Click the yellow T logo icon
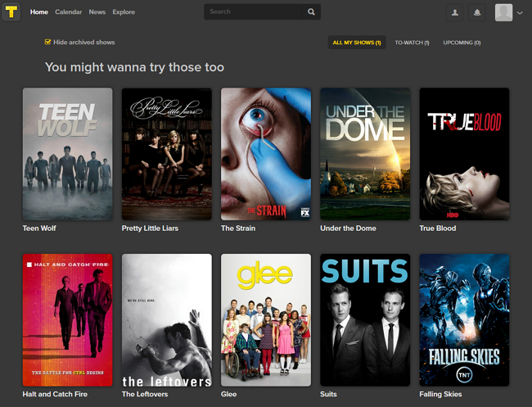This screenshot has width=532, height=407. click(x=11, y=12)
